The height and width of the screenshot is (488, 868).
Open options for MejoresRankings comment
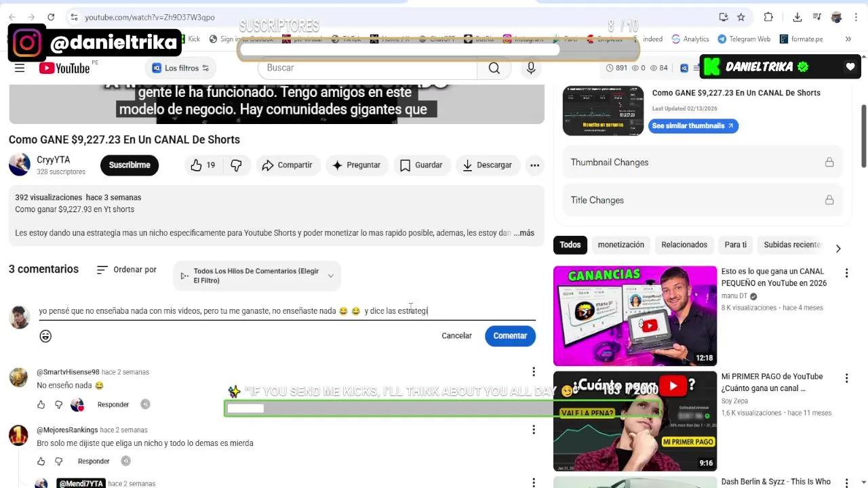click(534, 430)
